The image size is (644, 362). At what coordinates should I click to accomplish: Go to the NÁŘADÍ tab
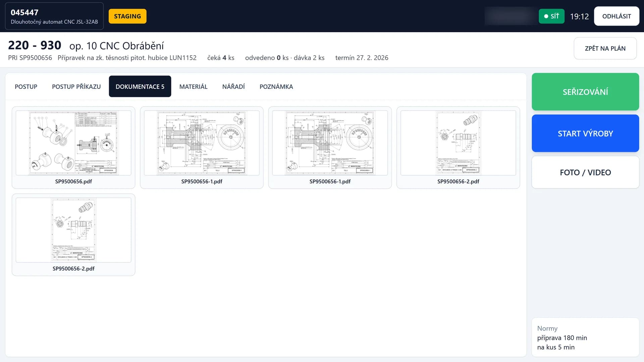tap(233, 86)
